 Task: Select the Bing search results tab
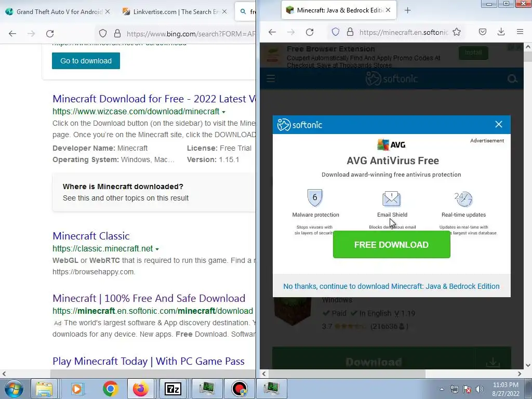(246, 11)
